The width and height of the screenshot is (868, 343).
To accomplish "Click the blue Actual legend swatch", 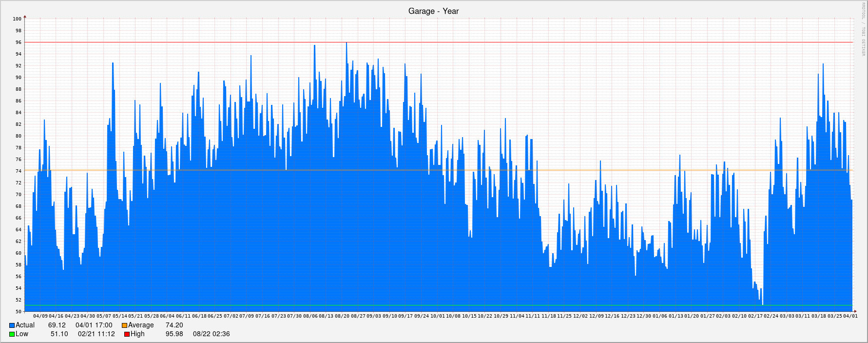I will (x=12, y=325).
